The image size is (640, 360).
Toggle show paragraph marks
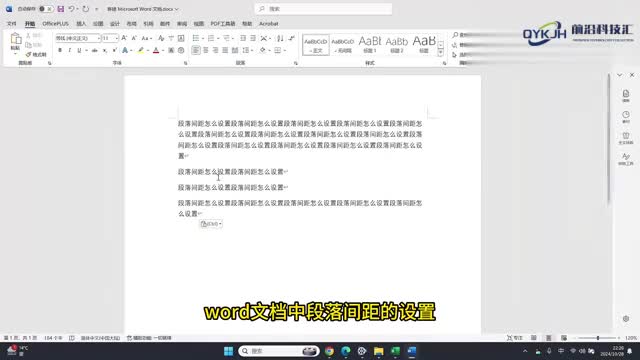(x=291, y=38)
